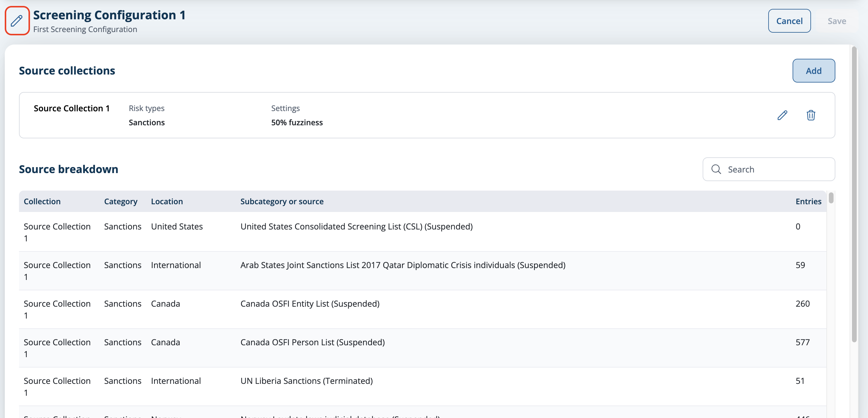Click 'Sanctions' category in the OSFI Person row

123,342
